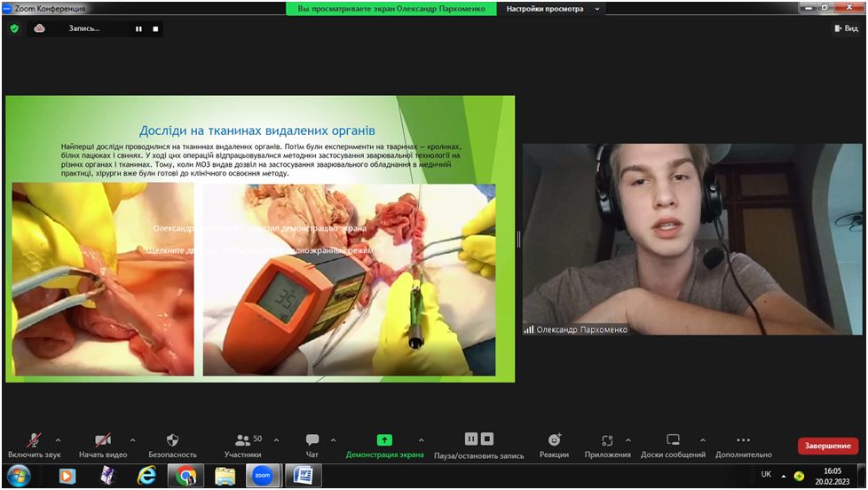Show hidden tray icons arrow

784,476
